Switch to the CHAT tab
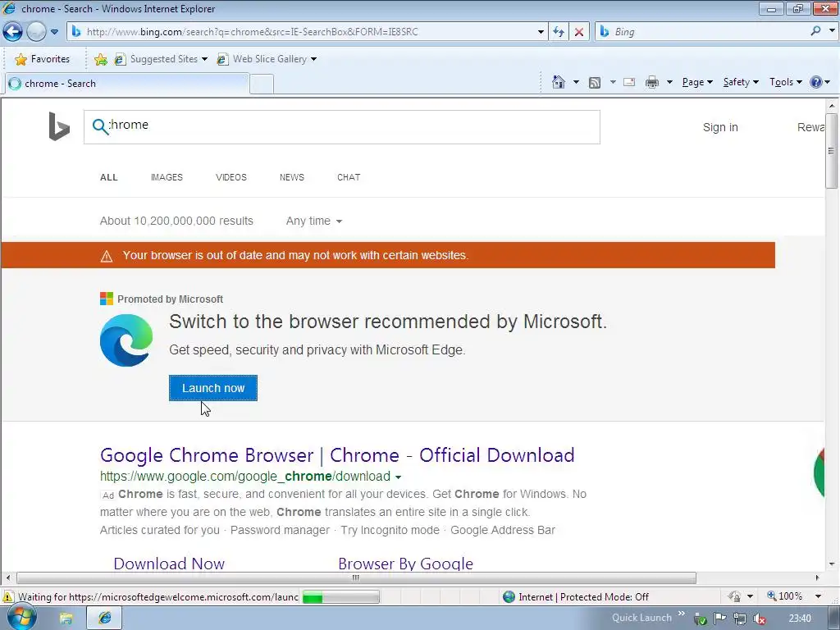Image resolution: width=840 pixels, height=630 pixels. [349, 177]
